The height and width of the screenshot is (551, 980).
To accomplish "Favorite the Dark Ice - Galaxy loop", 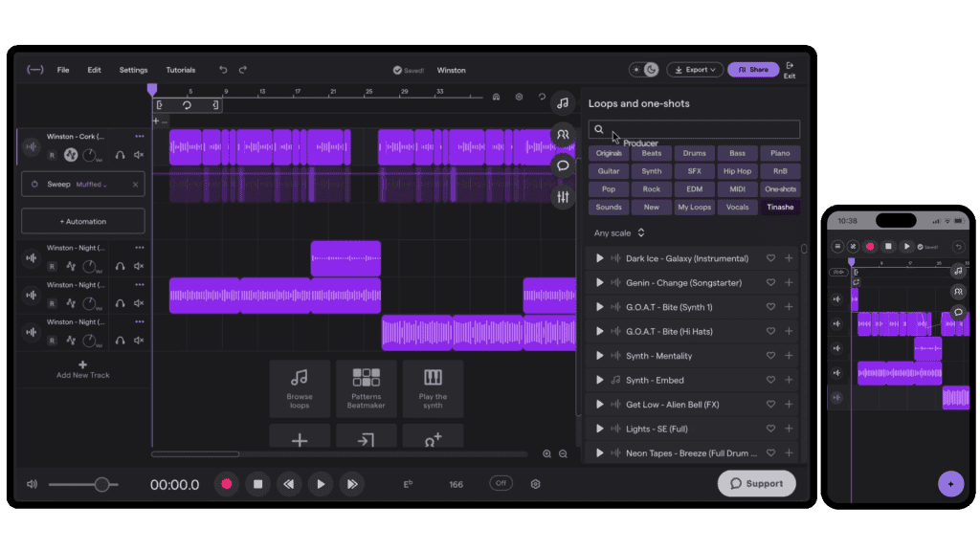I will [770, 258].
